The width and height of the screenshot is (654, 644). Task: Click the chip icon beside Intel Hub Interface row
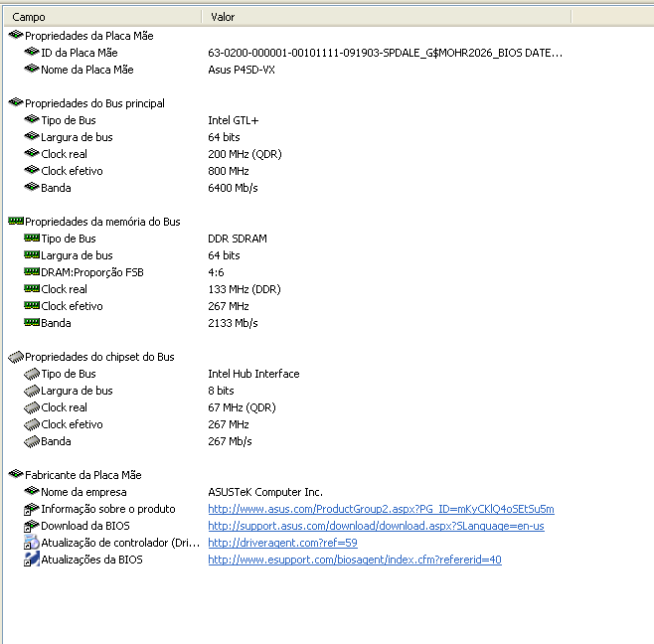pyautogui.click(x=32, y=374)
